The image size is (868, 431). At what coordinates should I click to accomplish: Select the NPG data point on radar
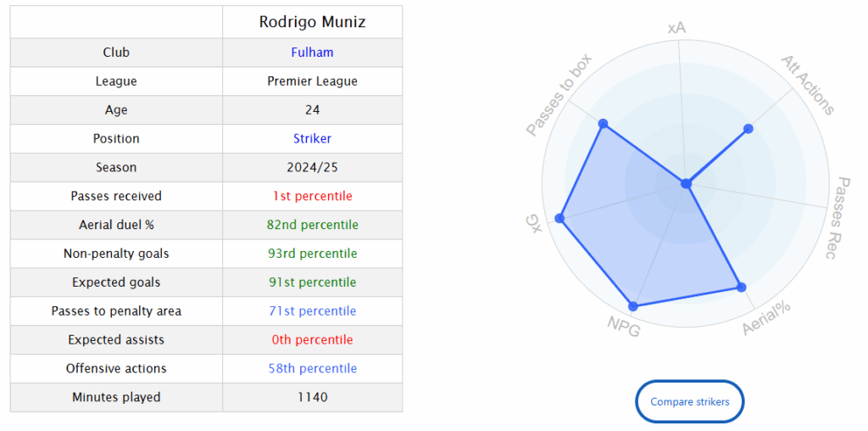[x=634, y=305]
